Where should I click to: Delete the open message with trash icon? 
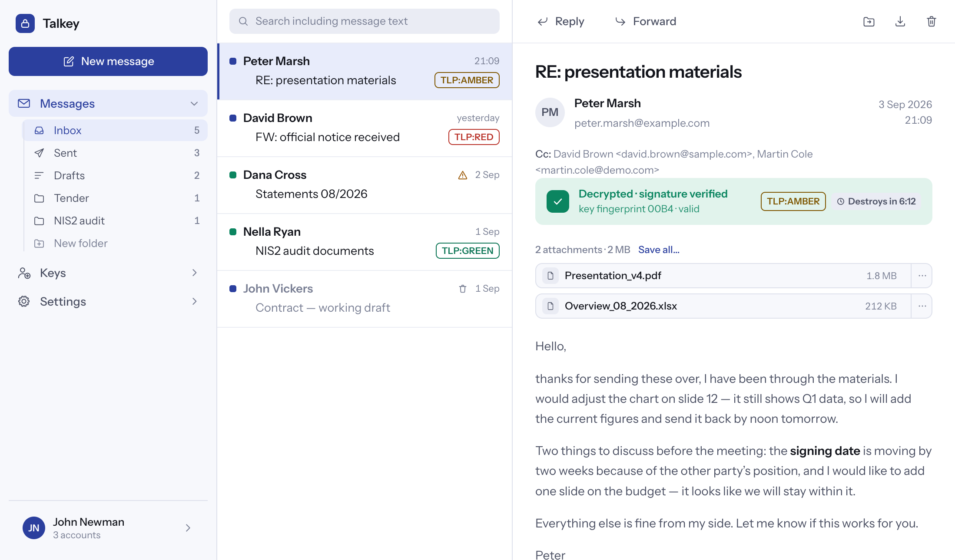click(x=932, y=22)
